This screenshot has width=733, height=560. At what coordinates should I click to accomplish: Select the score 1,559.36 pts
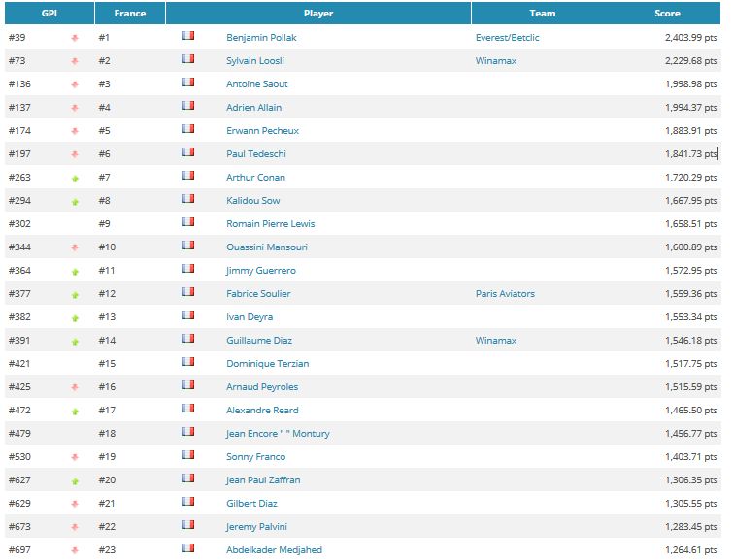[x=691, y=293]
